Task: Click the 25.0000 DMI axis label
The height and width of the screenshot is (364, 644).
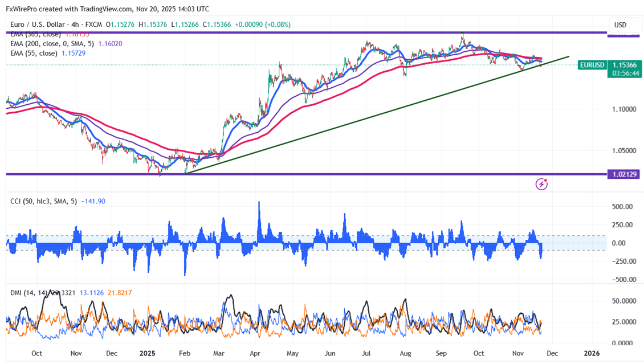Action: click(624, 322)
